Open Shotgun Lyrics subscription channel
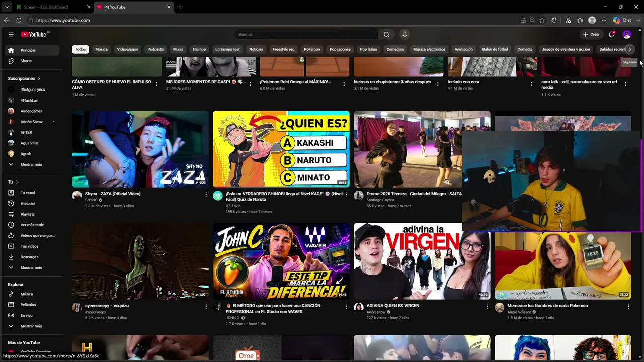Image resolution: width=644 pixels, height=362 pixels. click(x=32, y=89)
